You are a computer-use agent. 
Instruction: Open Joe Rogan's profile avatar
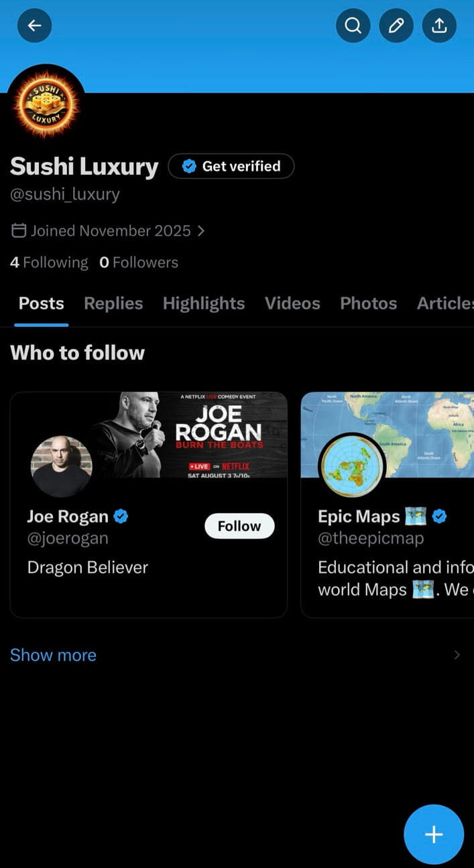coord(61,466)
